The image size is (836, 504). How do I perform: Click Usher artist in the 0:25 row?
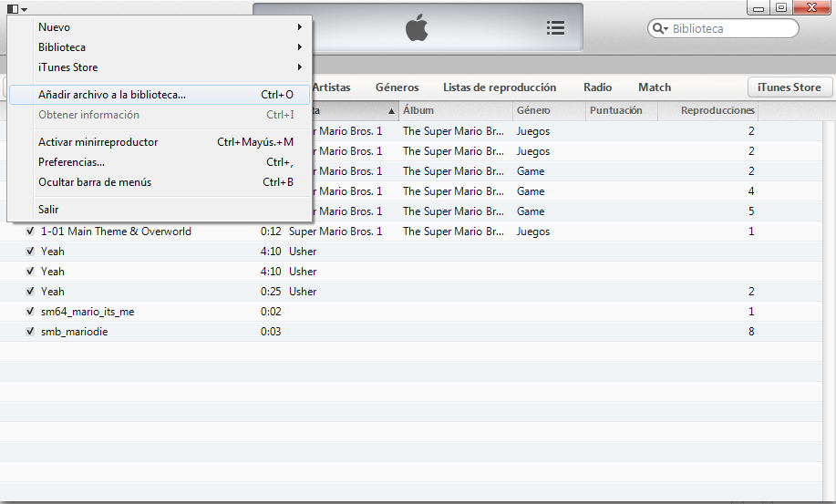point(303,292)
